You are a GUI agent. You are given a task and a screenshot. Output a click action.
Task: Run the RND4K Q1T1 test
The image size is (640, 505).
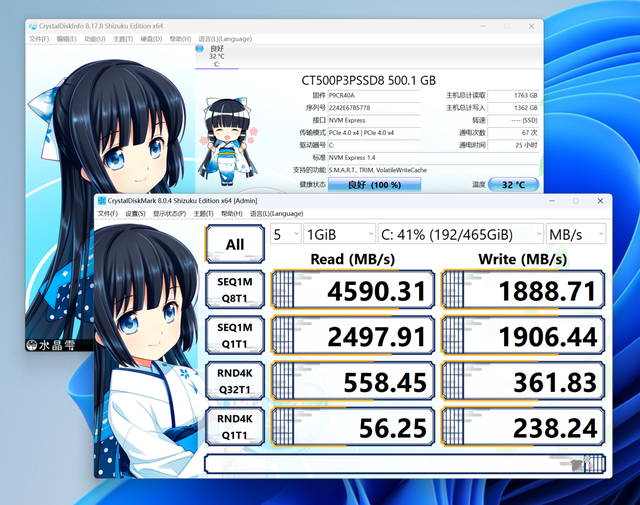pos(235,427)
